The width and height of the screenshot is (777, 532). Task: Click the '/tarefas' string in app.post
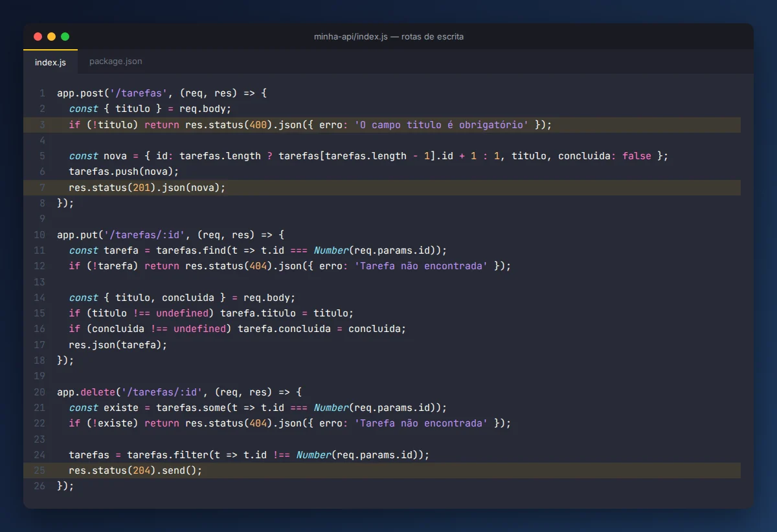point(139,93)
